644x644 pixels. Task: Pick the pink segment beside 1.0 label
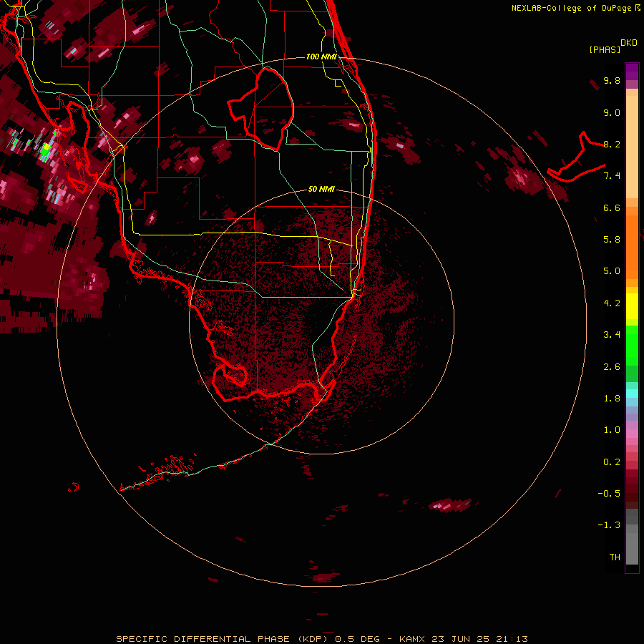[632, 434]
